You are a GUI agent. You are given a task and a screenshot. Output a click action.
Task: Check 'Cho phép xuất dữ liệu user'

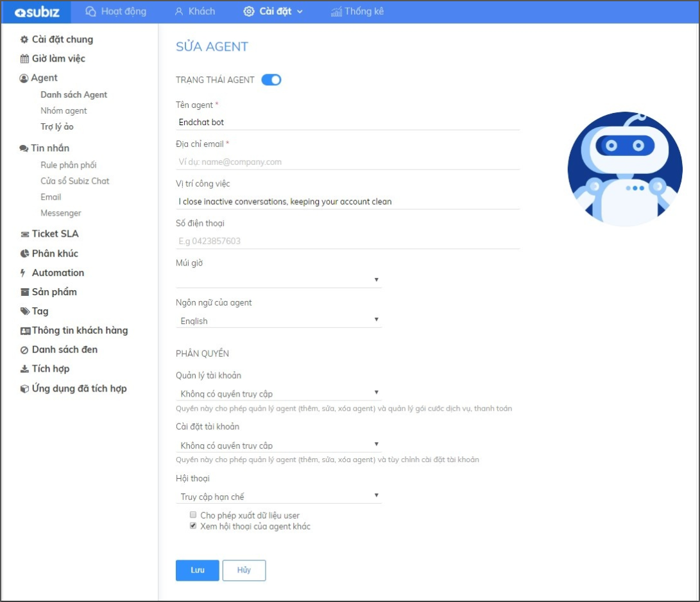(x=193, y=515)
